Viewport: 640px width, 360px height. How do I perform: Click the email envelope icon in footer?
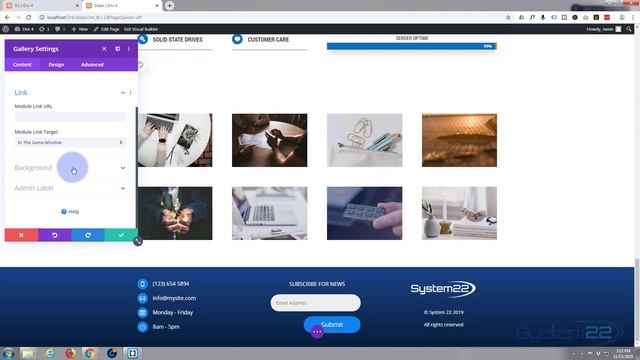[142, 298]
